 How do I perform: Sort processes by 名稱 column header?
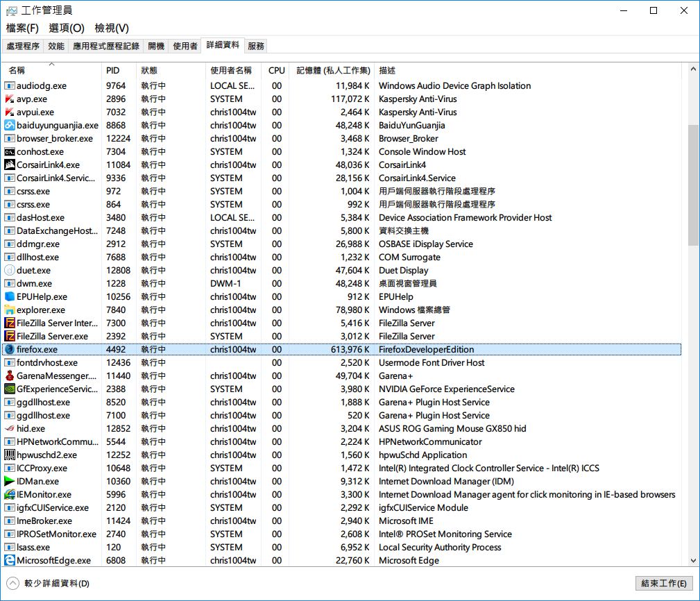[17, 71]
